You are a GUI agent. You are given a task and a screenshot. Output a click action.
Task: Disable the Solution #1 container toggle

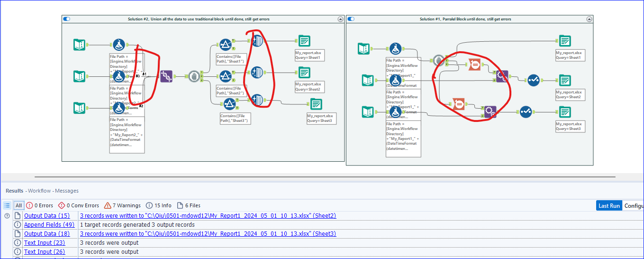pos(351,19)
